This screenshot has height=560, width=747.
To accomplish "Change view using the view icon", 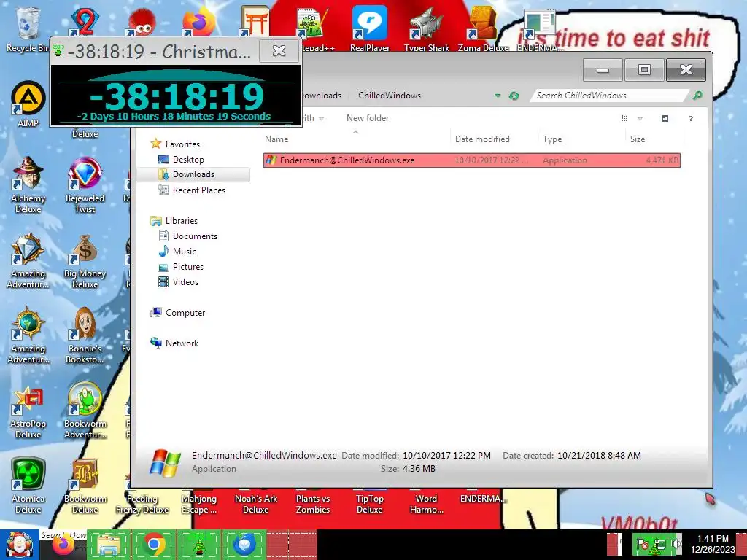I will [x=624, y=119].
